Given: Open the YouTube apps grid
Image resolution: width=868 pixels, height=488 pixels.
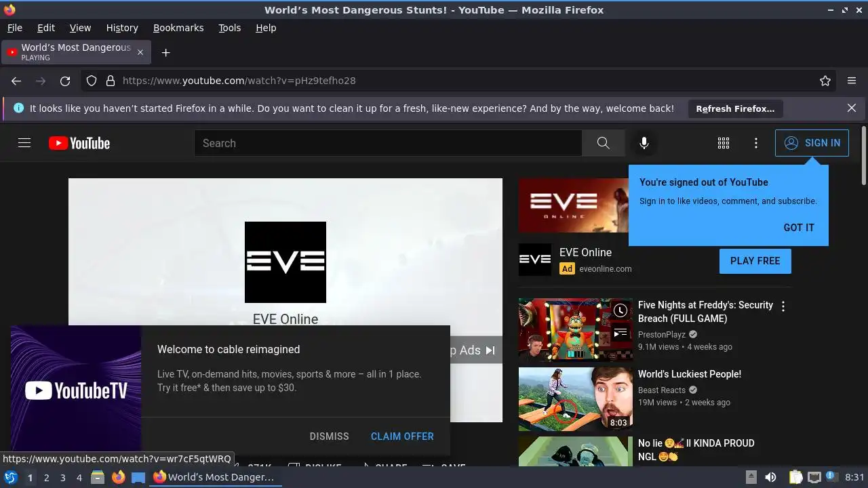Looking at the screenshot, I should coord(724,143).
